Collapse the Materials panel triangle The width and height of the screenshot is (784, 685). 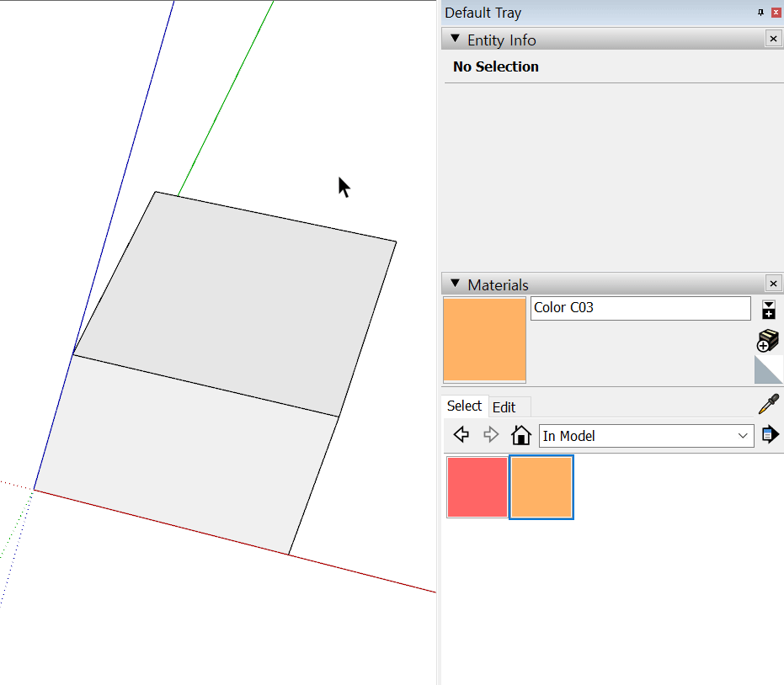tap(455, 284)
